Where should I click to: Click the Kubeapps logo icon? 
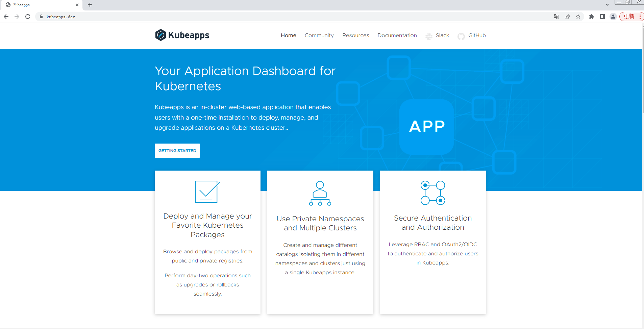click(160, 35)
